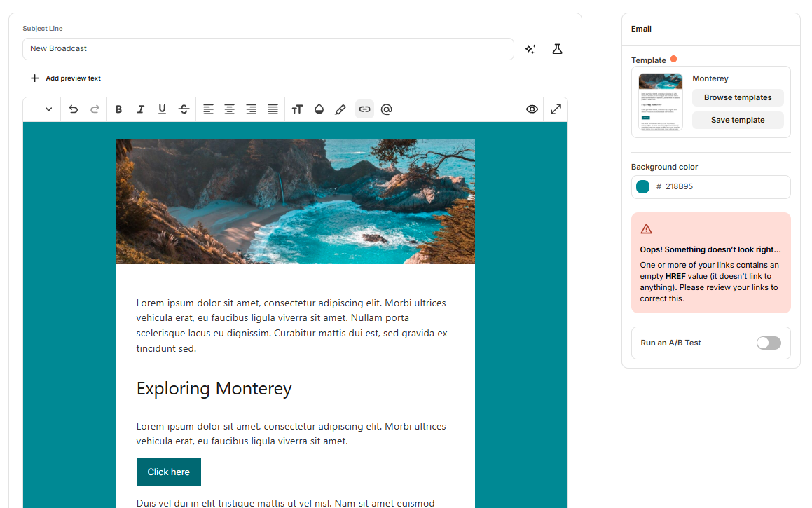Click the Email panel header
Viewport: 812px width, 508px height.
coord(641,29)
